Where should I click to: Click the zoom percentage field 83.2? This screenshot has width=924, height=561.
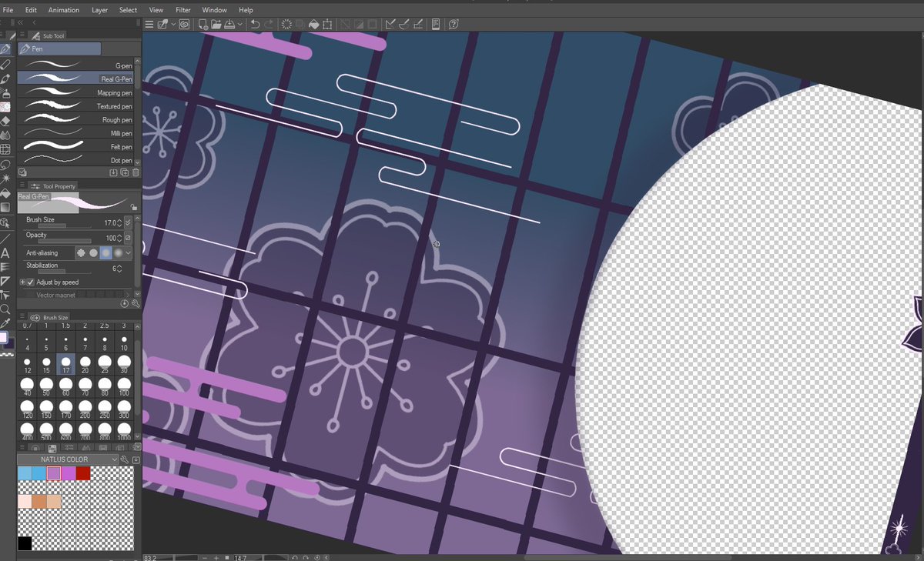(152, 556)
